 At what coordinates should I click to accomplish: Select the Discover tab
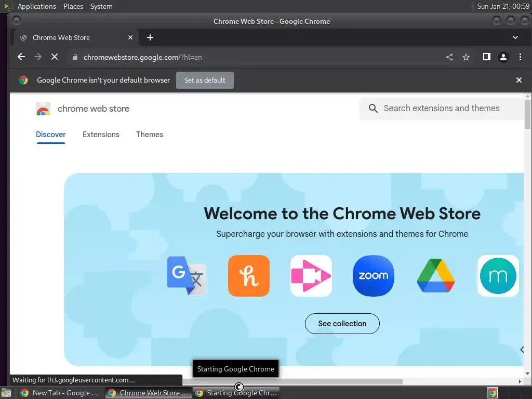pyautogui.click(x=51, y=135)
